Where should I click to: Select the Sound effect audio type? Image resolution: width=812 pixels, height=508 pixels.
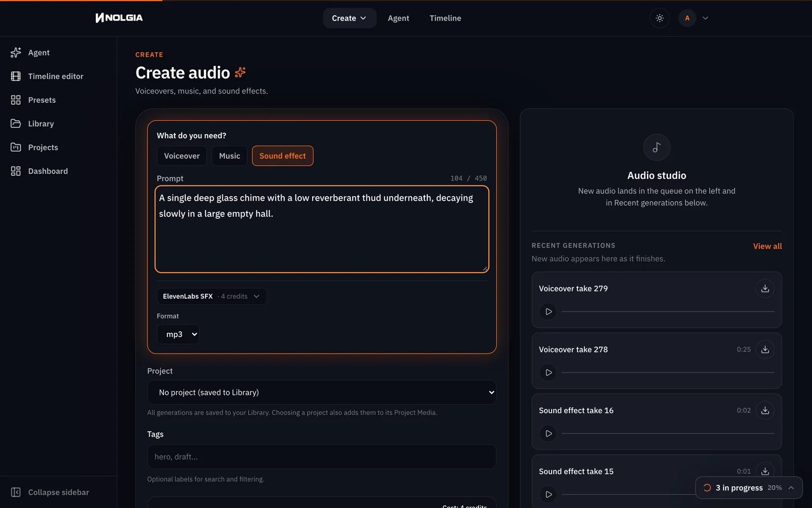283,156
